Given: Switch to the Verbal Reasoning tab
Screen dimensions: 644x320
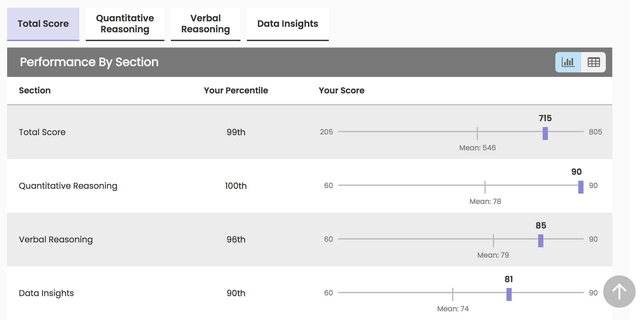Looking at the screenshot, I should pyautogui.click(x=205, y=24).
